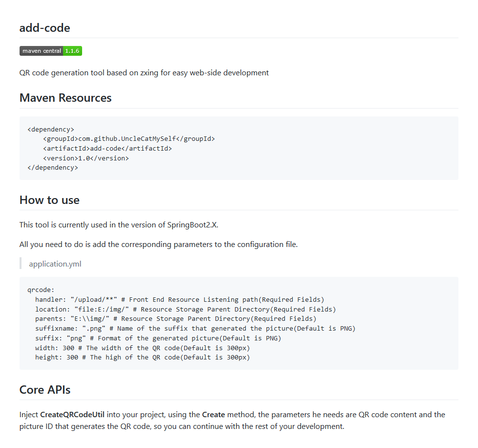The width and height of the screenshot is (478, 448).
Task: Click the parents "E:\\img/" config line
Action: coord(175,318)
